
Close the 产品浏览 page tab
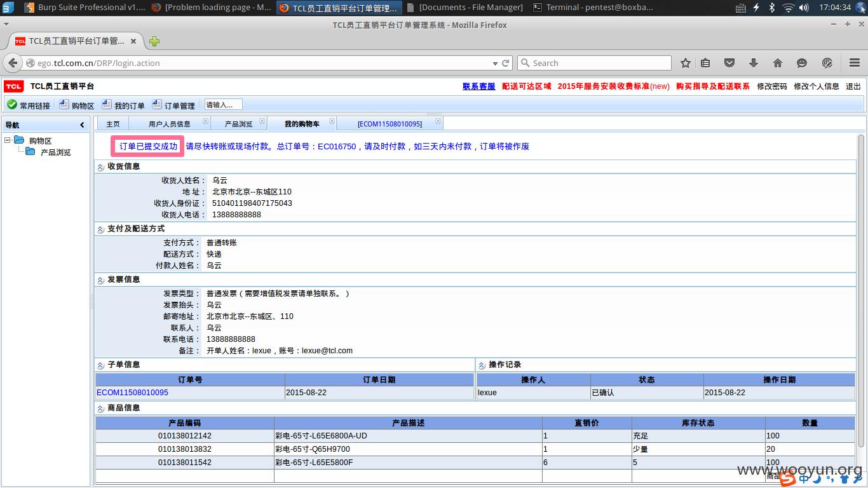pyautogui.click(x=262, y=121)
